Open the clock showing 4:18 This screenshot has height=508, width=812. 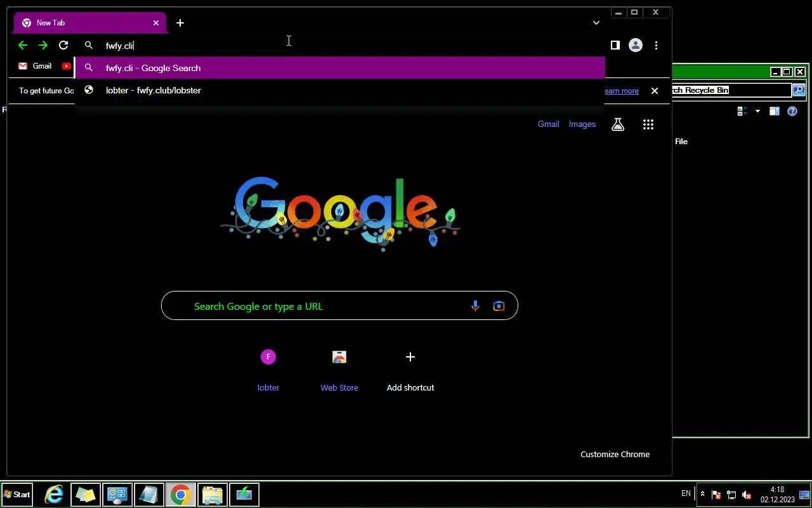777,495
